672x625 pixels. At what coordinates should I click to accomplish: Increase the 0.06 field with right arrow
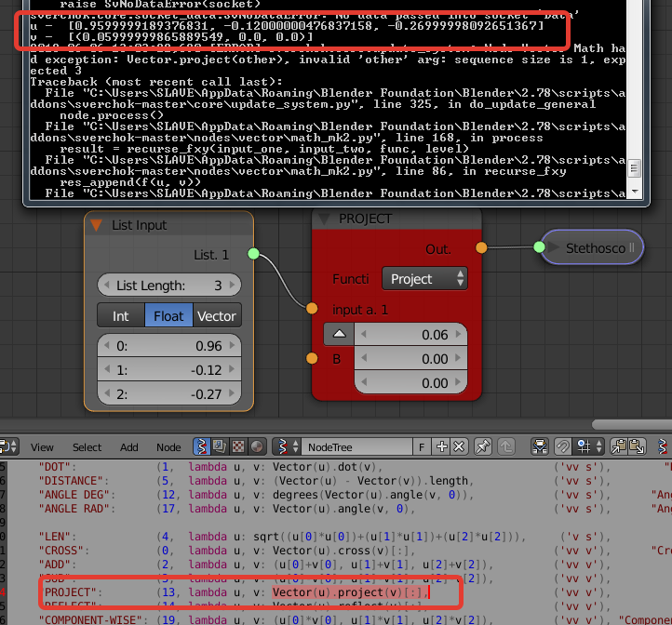coord(458,334)
